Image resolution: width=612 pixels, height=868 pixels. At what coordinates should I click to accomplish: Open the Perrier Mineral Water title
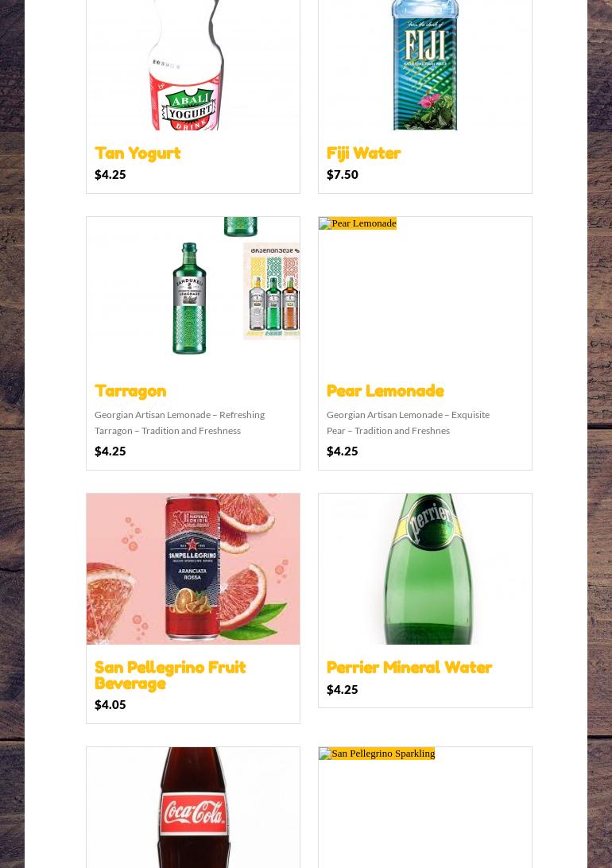[x=409, y=668]
